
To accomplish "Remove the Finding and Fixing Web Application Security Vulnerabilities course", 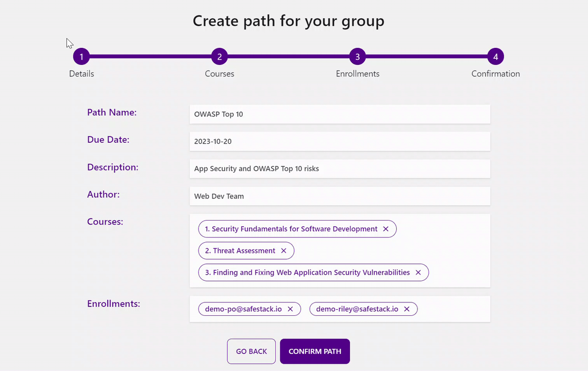I will pos(418,272).
